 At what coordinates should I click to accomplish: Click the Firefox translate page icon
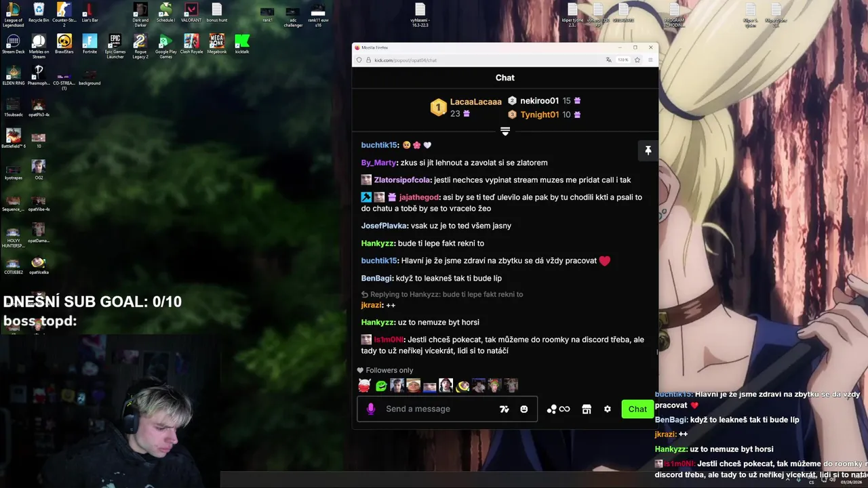[x=608, y=60]
